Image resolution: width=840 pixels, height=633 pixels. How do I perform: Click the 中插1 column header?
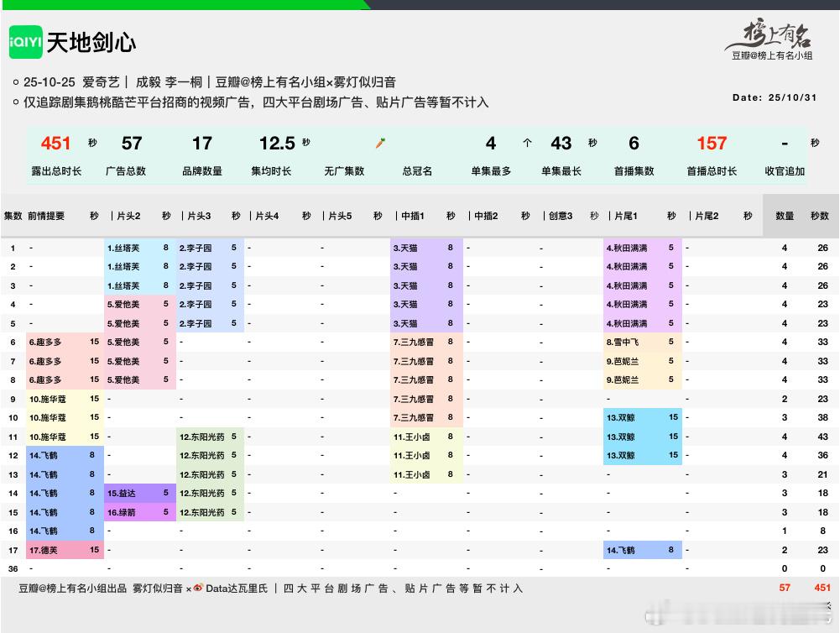click(x=413, y=216)
